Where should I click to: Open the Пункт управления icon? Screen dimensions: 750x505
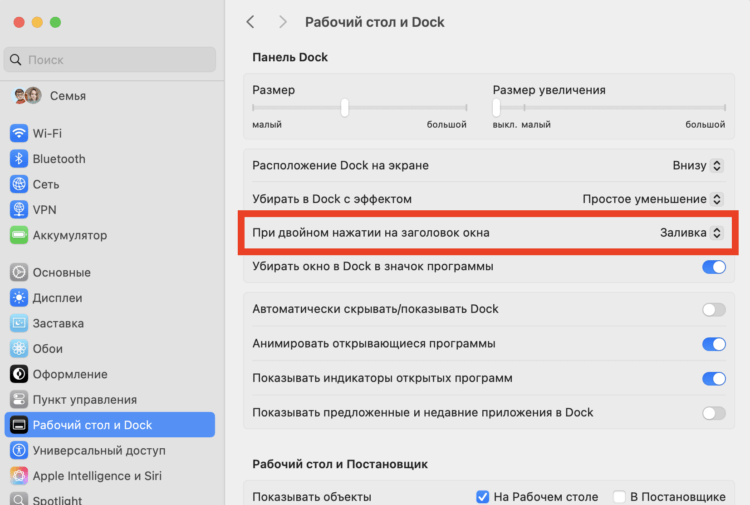tap(19, 399)
